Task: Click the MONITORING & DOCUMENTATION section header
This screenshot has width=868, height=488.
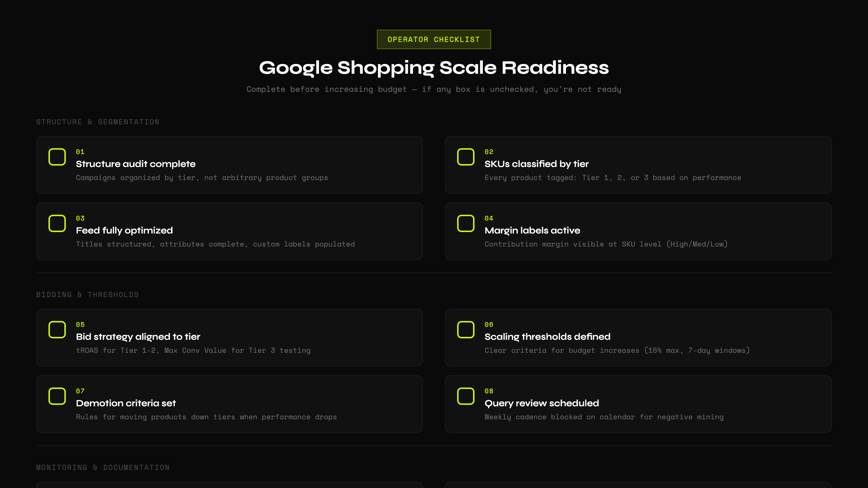Action: tap(102, 467)
